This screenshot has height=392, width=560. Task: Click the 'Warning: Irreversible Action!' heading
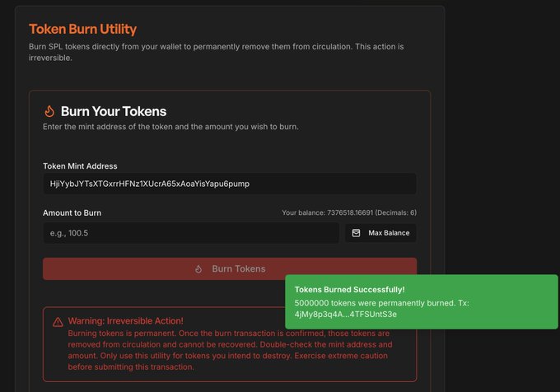pos(126,320)
